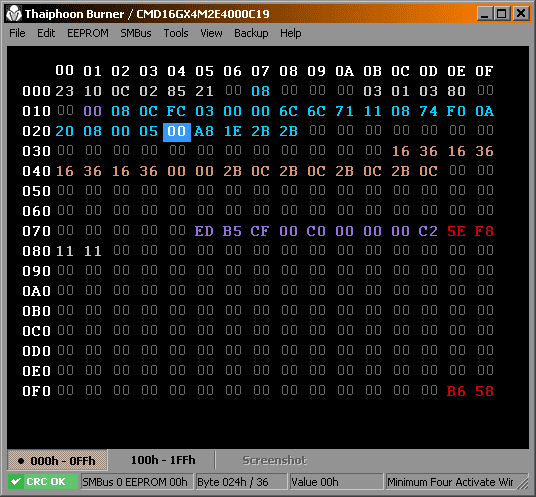Select highlighted byte 00 at row 020
Screen dimensions: 536x497
coord(177,132)
